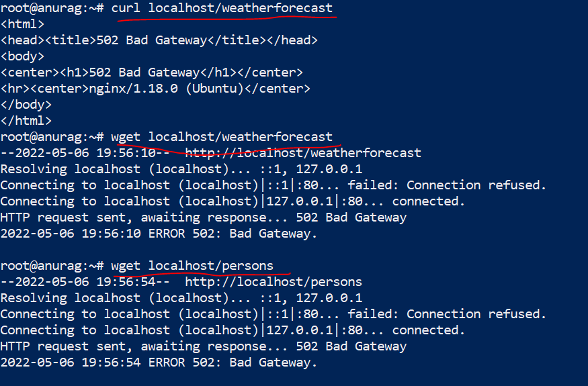This screenshot has height=386, width=588.
Task: Click the h1 502 Bad Gateway heading line
Action: [151, 73]
